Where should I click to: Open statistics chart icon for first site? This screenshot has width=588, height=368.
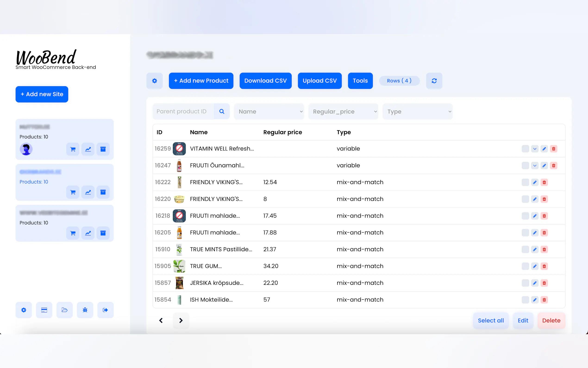tap(88, 149)
